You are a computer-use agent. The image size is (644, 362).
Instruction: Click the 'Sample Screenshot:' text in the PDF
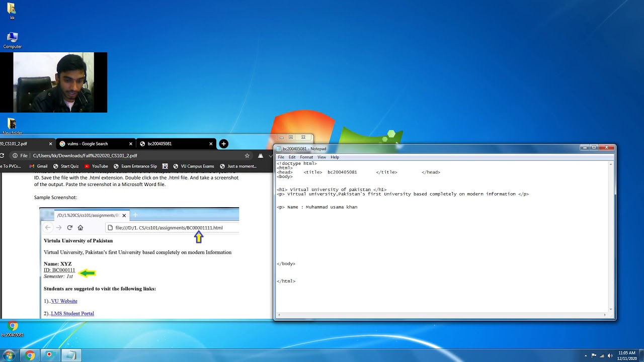tap(55, 198)
